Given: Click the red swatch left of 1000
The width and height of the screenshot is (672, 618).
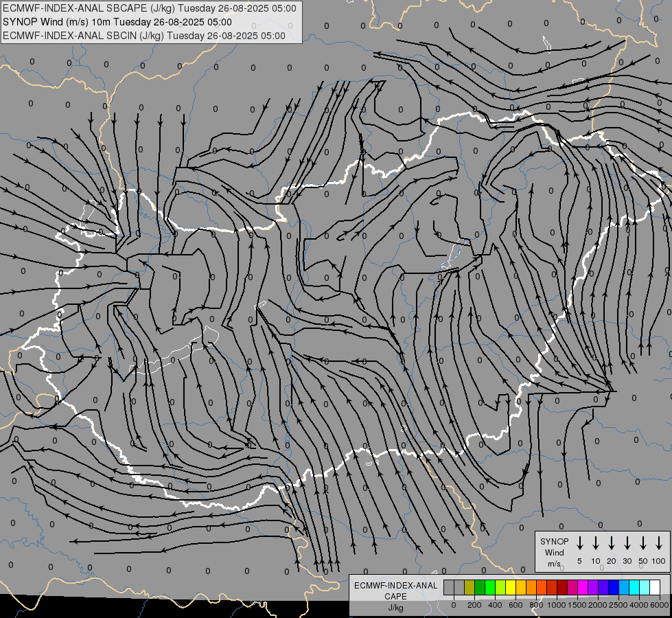Looking at the screenshot, I should pos(553,587).
